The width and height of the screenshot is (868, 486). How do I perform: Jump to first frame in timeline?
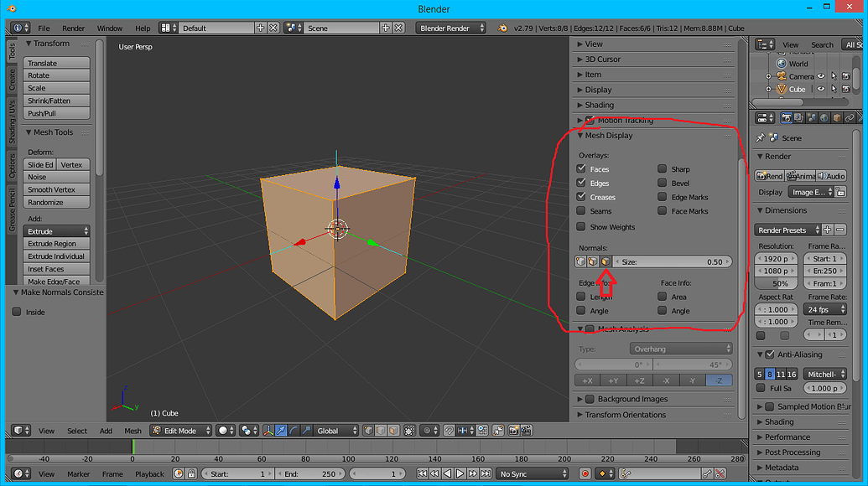[x=422, y=473]
